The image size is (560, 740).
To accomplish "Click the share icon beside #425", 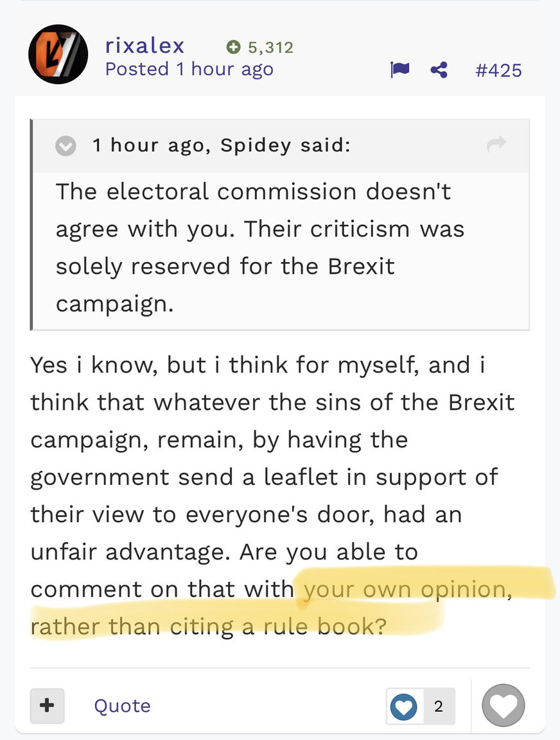I will [x=439, y=69].
